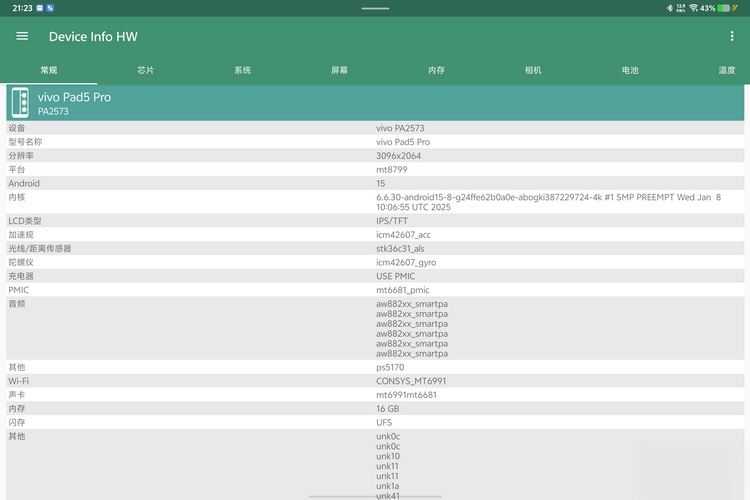
Task: Tap the 21:23 clock in status bar
Action: tap(22, 8)
